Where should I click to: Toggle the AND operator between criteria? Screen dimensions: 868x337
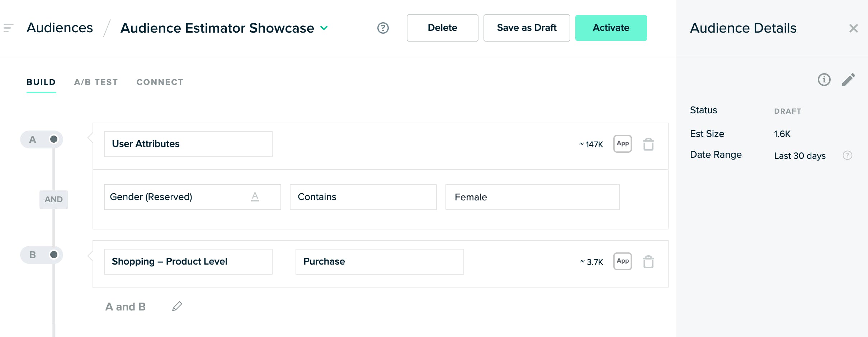[x=53, y=199]
